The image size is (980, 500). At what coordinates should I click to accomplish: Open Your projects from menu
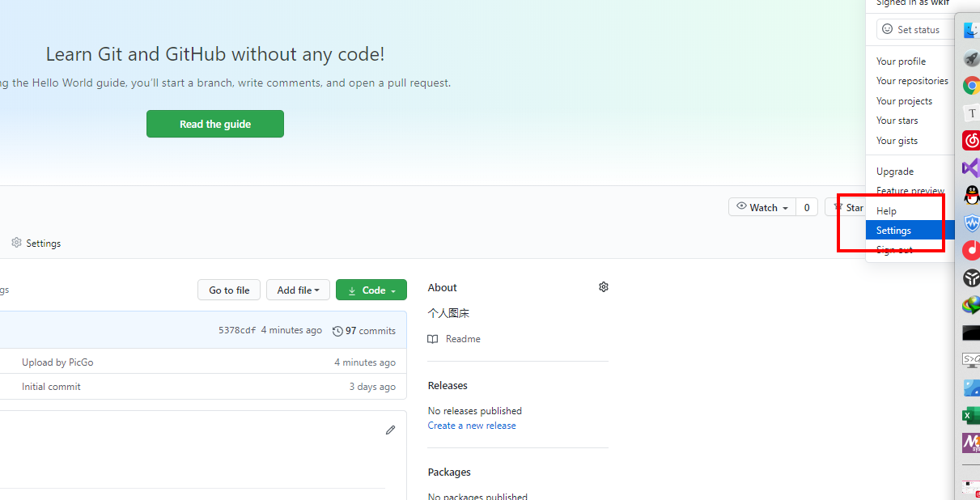tap(904, 101)
